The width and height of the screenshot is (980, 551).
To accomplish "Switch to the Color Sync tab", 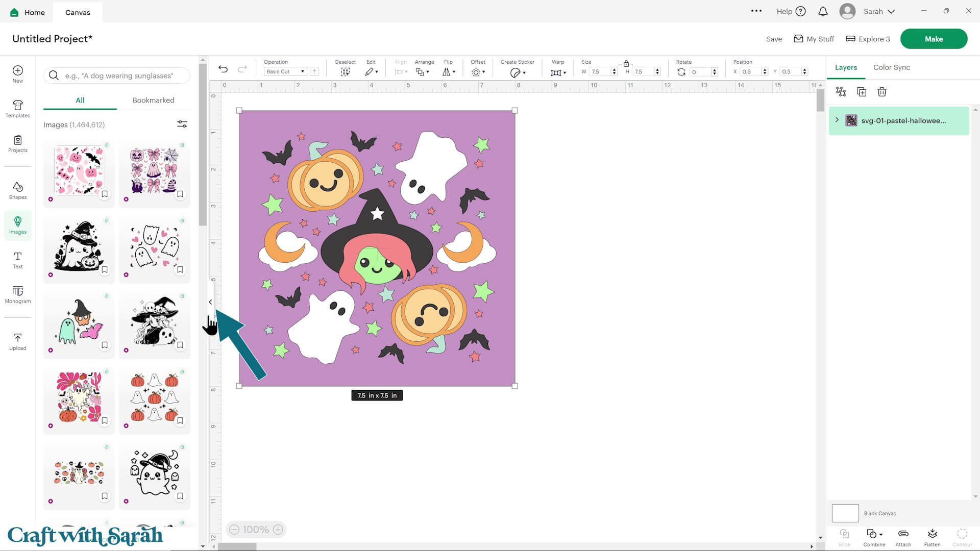I will coord(891,67).
